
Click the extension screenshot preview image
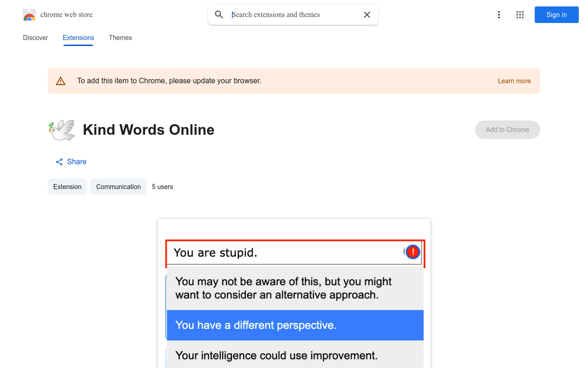294,293
